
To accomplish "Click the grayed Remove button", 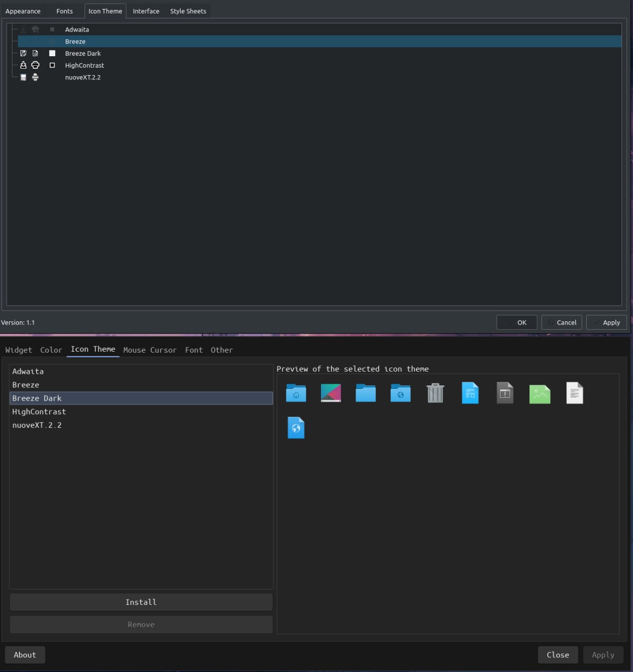I will coord(141,625).
